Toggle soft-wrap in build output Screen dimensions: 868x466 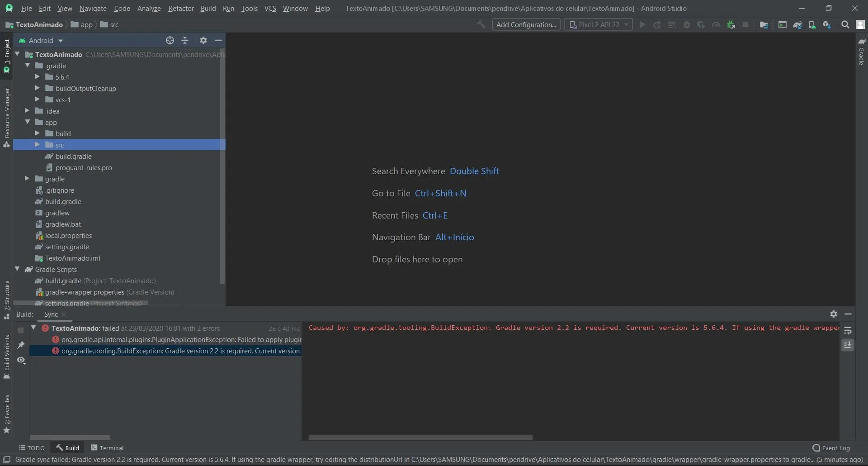tap(848, 331)
